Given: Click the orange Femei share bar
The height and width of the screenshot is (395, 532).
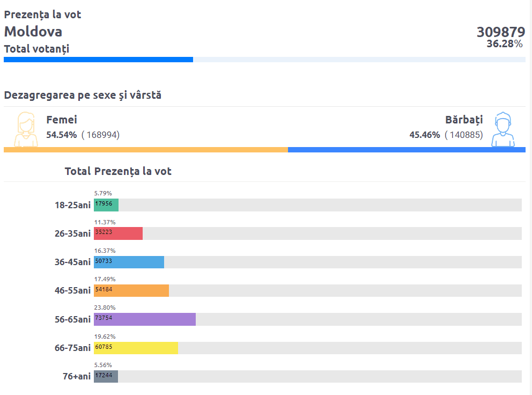Looking at the screenshot, I should (146, 150).
